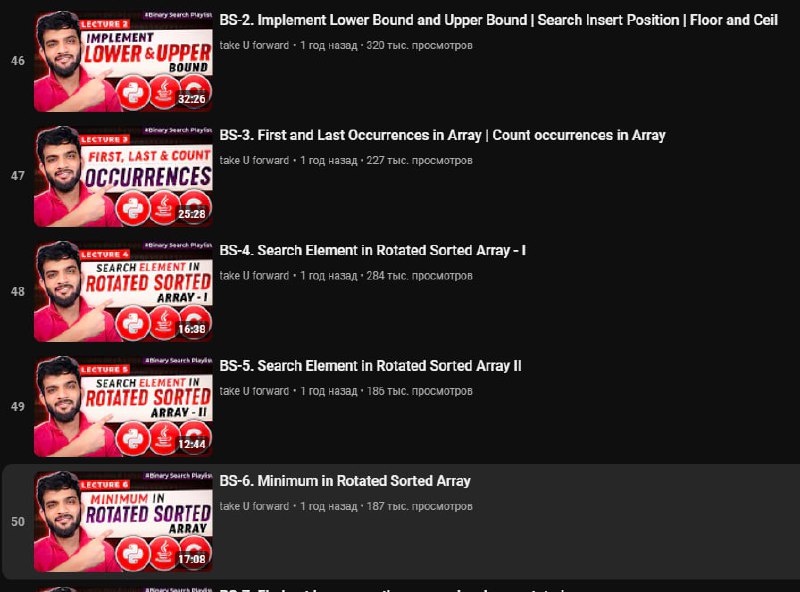
Task: Click the 16:38 duration badge
Action: 192,329
